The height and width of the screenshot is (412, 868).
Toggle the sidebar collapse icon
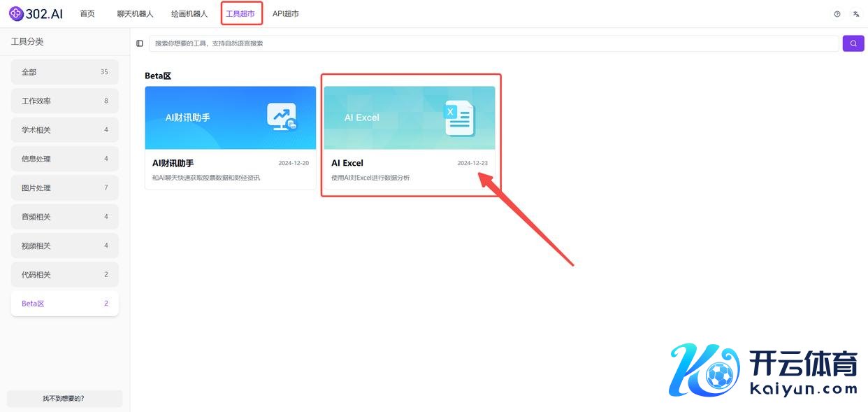[140, 43]
